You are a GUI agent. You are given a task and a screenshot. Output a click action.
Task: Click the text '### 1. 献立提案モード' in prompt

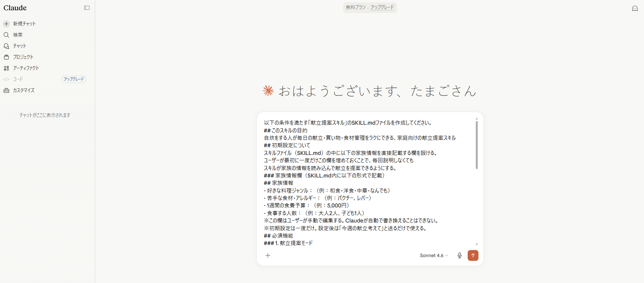(288, 243)
